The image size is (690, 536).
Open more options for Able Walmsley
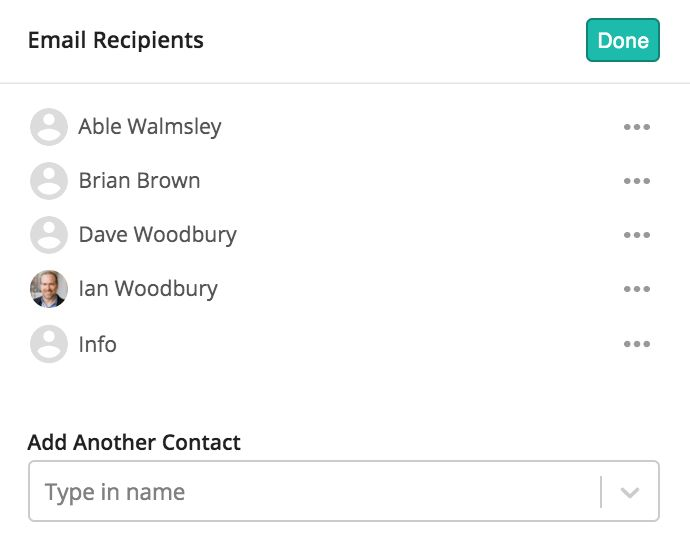pos(637,127)
